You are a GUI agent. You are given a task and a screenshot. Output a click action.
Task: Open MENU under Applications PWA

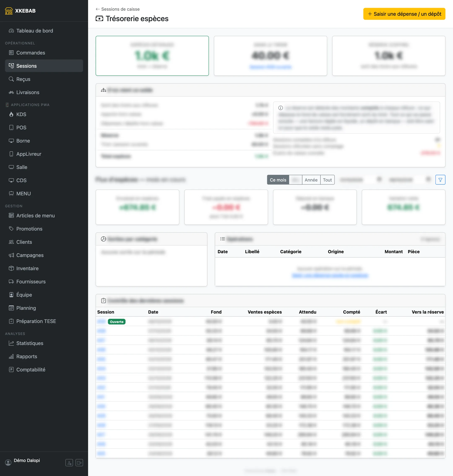(x=44, y=194)
